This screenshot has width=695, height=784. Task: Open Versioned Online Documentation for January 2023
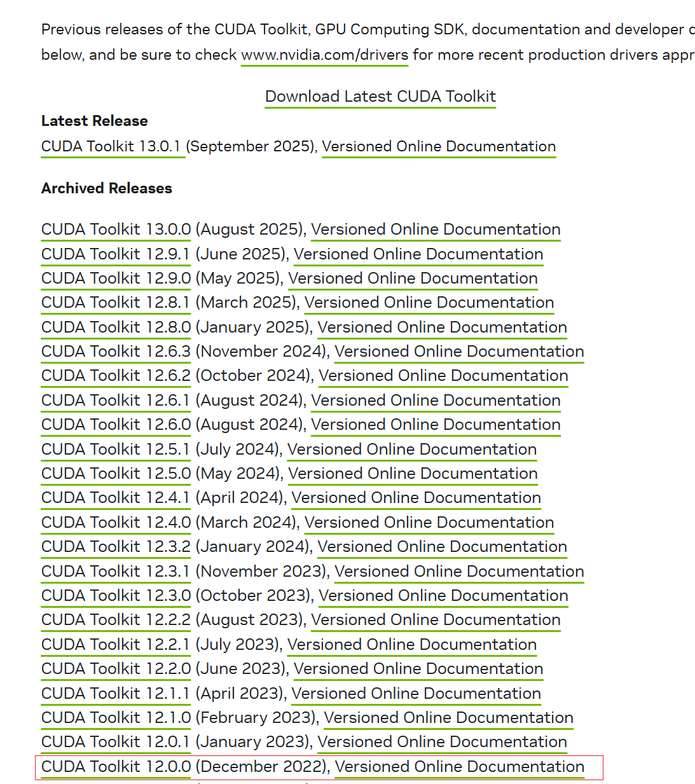tap(443, 742)
